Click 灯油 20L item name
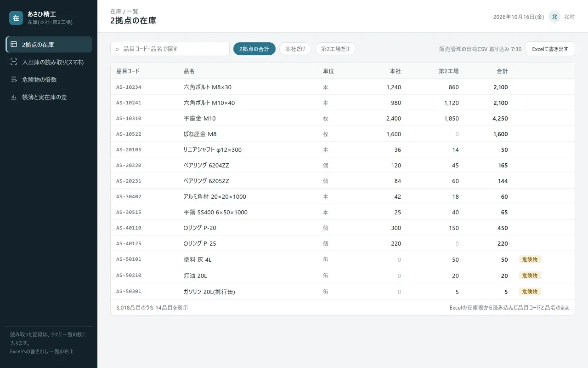The image size is (588, 368). pyautogui.click(x=195, y=276)
